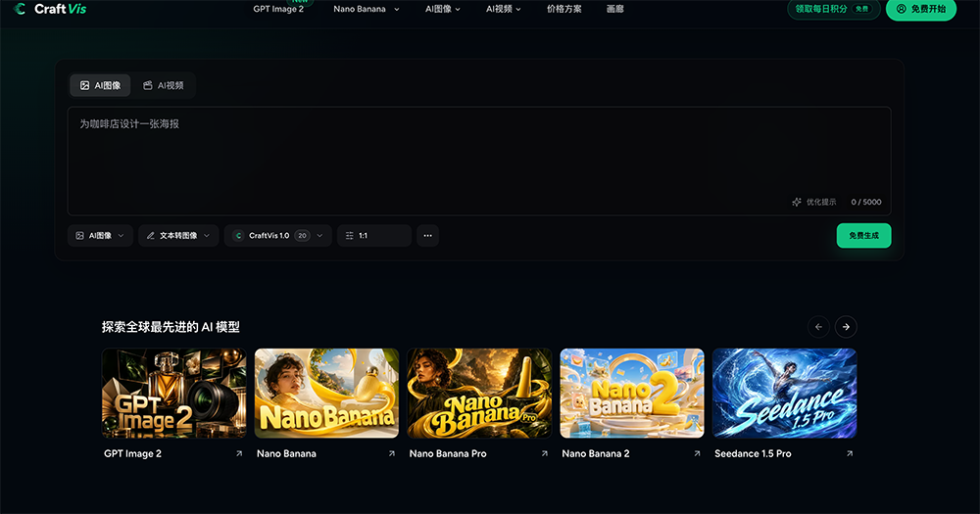Focus the prompt text area
Image resolution: width=980 pixels, height=514 pixels.
click(x=479, y=162)
